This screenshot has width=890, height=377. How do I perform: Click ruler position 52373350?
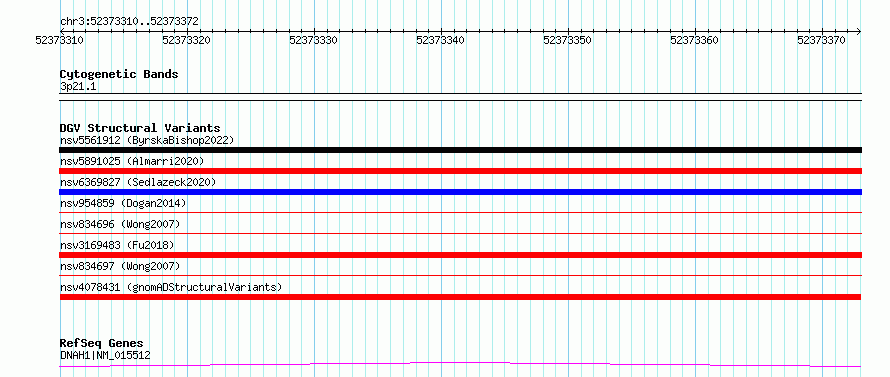[569, 40]
